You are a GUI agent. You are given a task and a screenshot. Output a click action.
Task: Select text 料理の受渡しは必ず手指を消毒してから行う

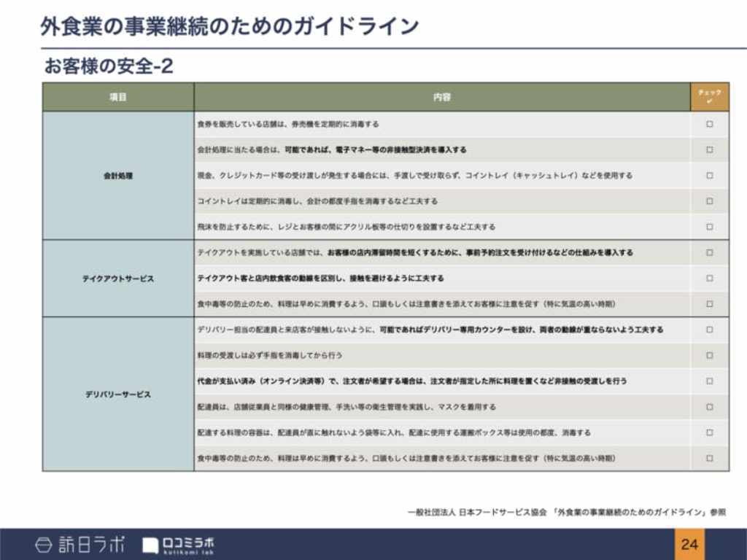270,355
